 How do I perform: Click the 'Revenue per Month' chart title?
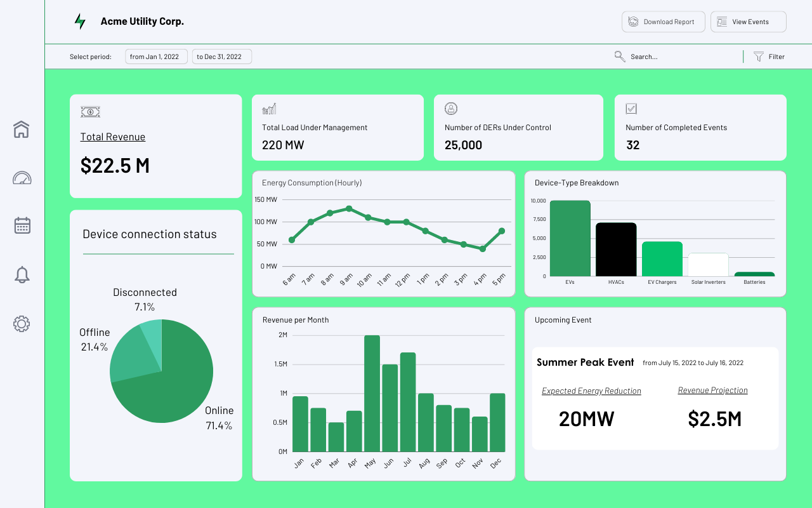click(x=296, y=320)
